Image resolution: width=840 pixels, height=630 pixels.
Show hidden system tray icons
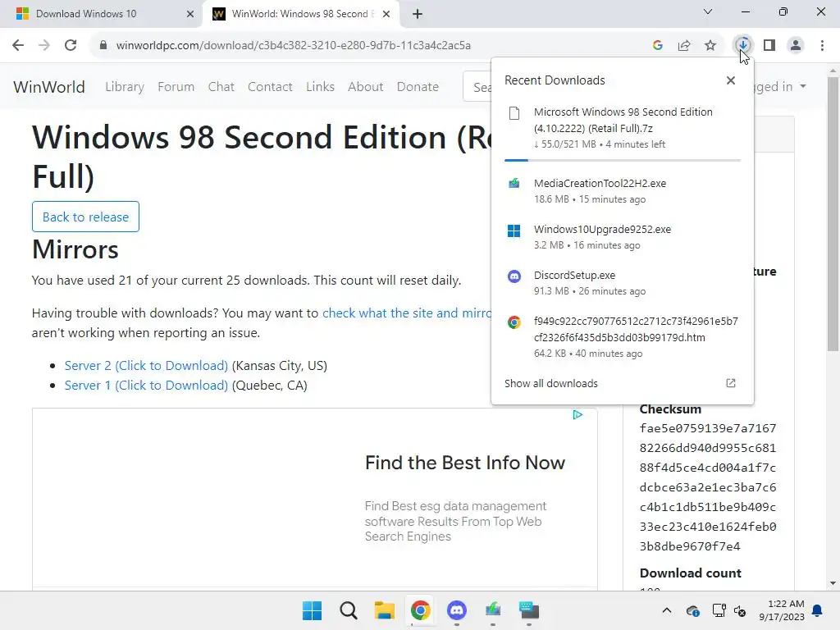point(666,610)
